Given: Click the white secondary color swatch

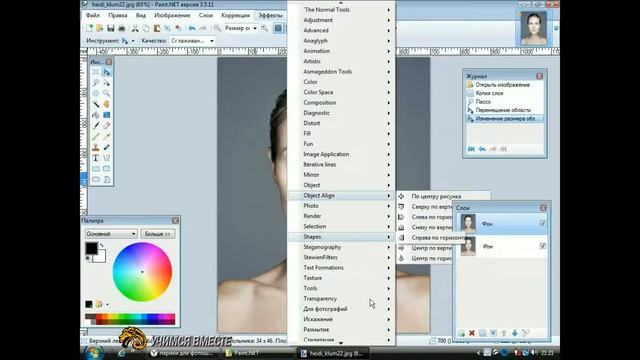Looking at the screenshot, I should click(x=100, y=257).
